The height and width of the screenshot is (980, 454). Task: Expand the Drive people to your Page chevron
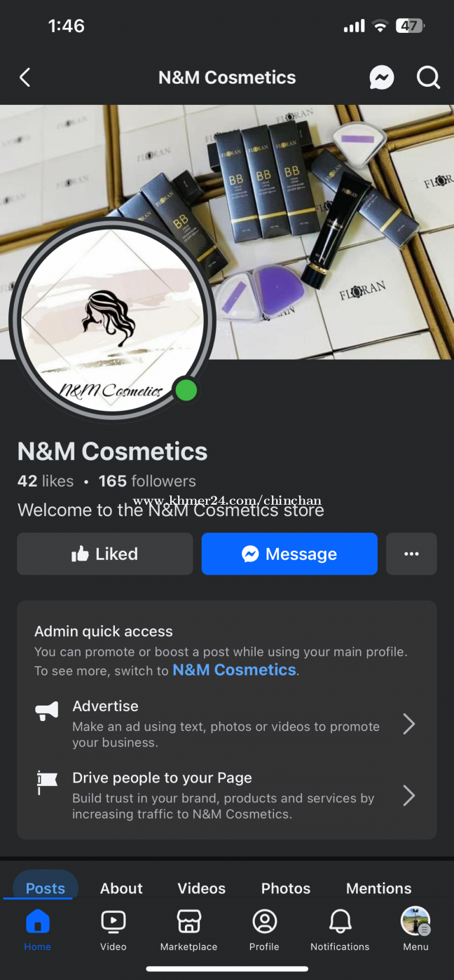click(x=409, y=795)
